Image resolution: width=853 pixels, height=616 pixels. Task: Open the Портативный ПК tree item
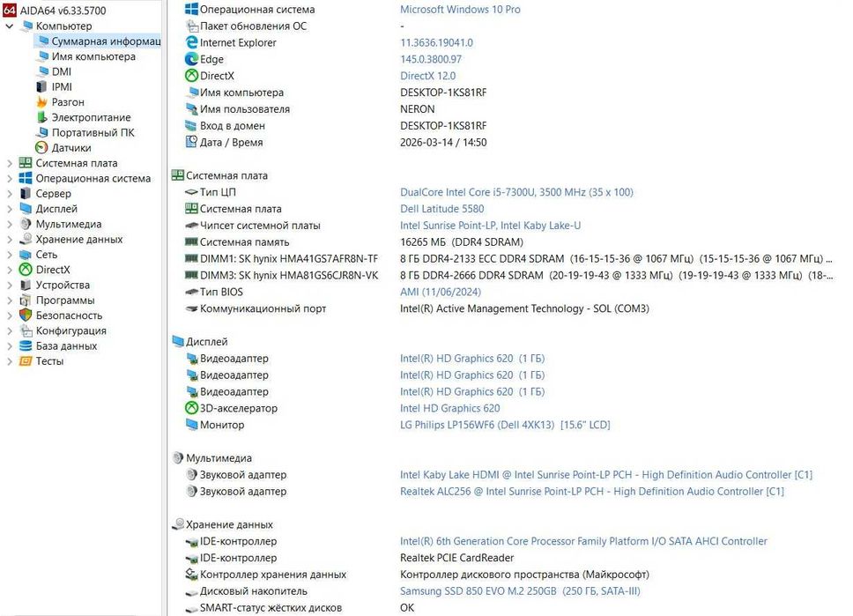93,132
